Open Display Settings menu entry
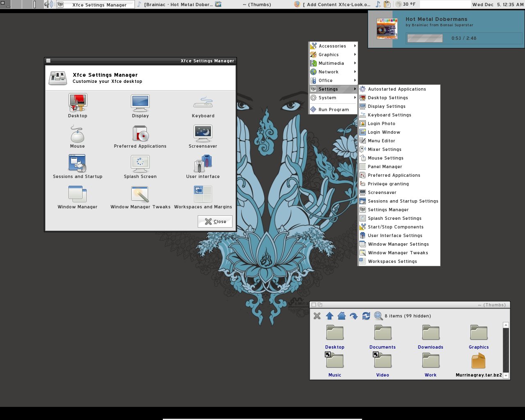 (399, 106)
